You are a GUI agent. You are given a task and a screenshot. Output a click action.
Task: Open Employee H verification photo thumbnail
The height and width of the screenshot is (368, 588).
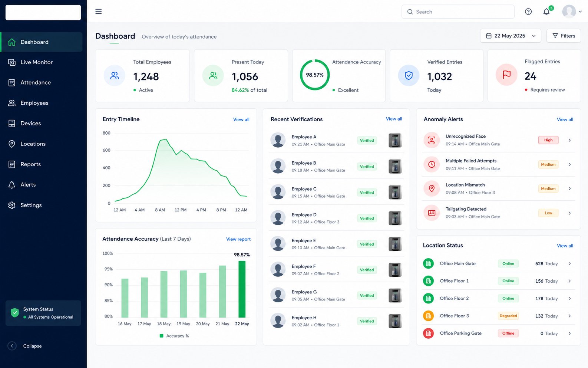[395, 321]
